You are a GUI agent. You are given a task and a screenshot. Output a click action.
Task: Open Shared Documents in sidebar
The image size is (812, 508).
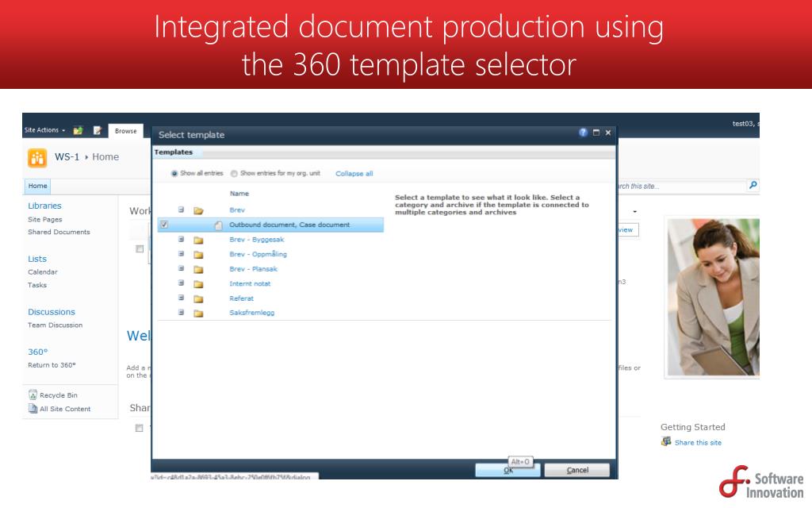coord(59,233)
